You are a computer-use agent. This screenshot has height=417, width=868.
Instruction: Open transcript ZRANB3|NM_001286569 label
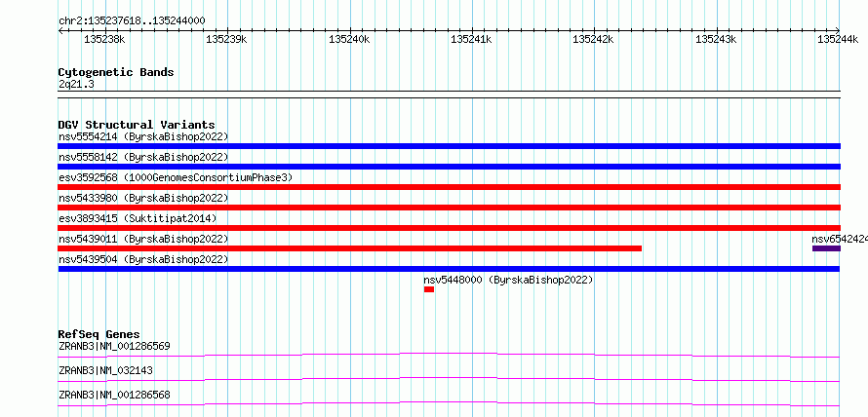pyautogui.click(x=114, y=346)
